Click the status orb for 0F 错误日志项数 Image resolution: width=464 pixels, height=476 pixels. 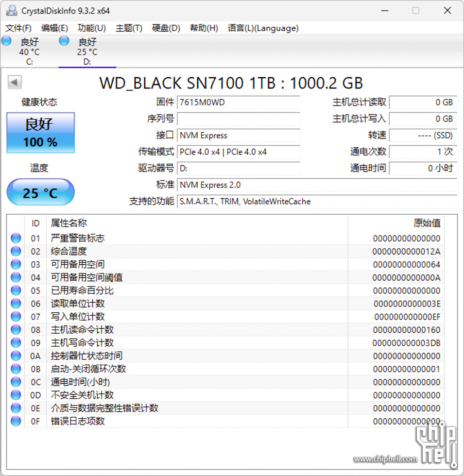click(16, 421)
